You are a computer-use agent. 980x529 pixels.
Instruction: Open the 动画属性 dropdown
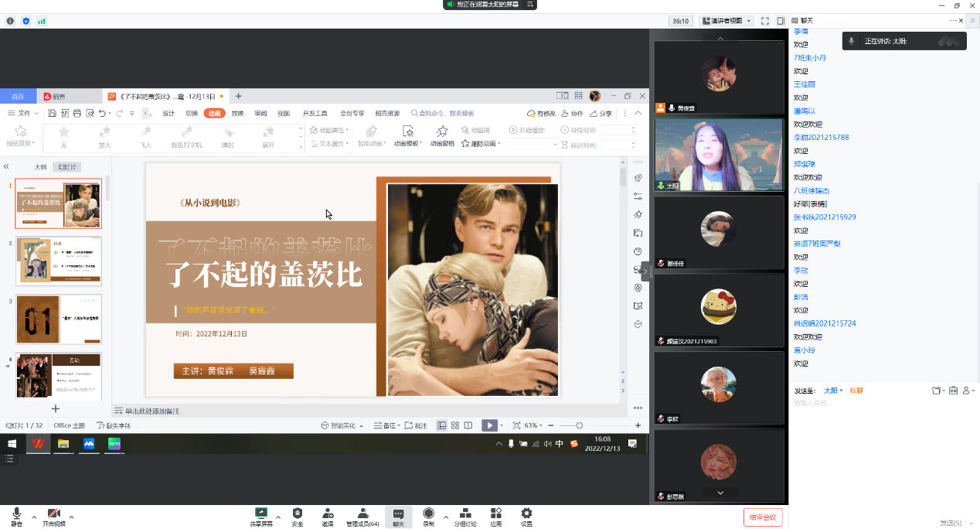tap(330, 130)
